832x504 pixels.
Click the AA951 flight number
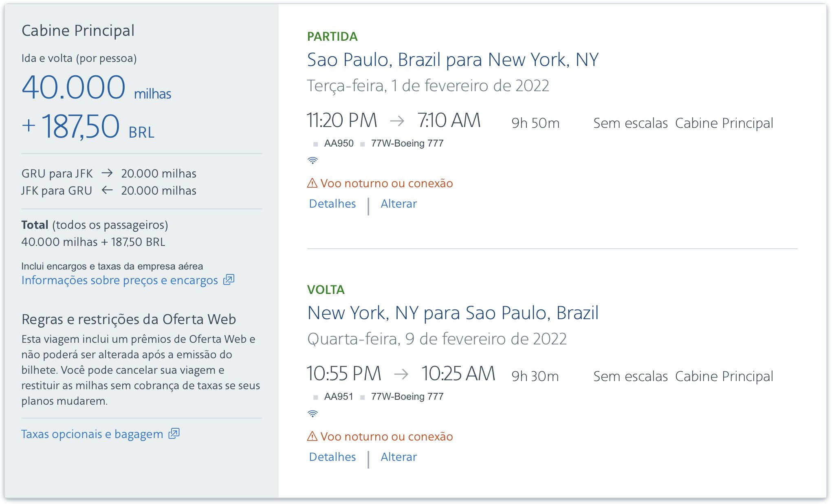339,397
